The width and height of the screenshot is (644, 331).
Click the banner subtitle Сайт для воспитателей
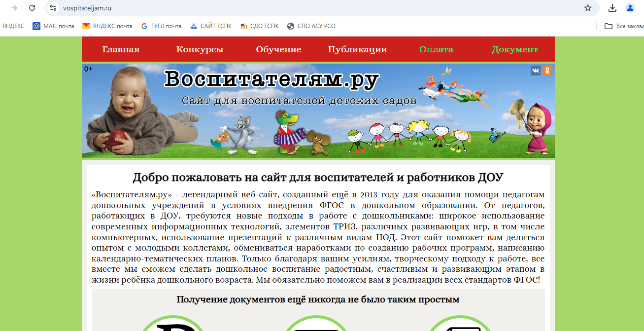point(299,101)
